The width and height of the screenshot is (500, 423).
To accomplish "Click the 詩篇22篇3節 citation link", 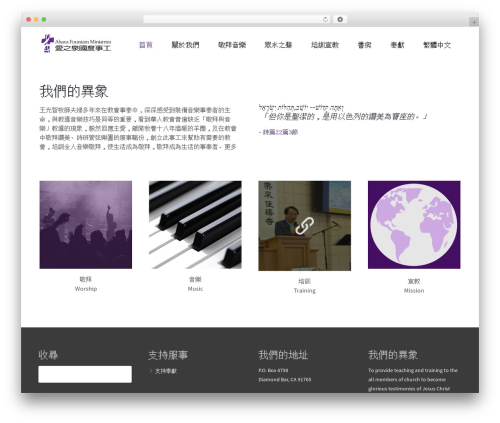I will pyautogui.click(x=280, y=132).
